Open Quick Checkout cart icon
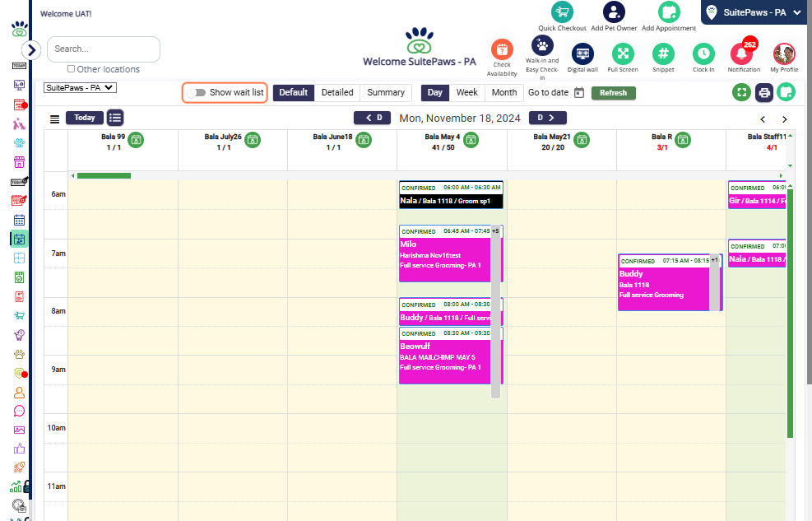Viewport: 812px width, 521px height. click(562, 12)
